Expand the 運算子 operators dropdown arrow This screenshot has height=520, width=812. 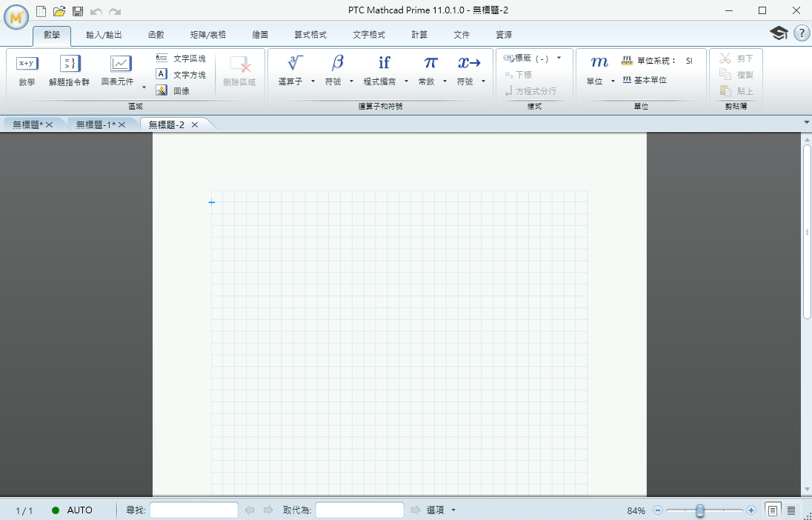[x=313, y=81]
